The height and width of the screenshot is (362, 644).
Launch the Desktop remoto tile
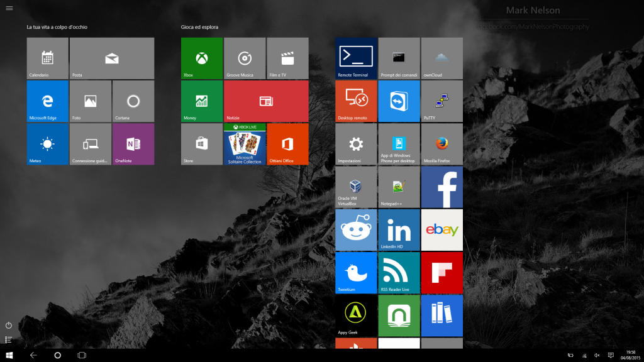356,101
